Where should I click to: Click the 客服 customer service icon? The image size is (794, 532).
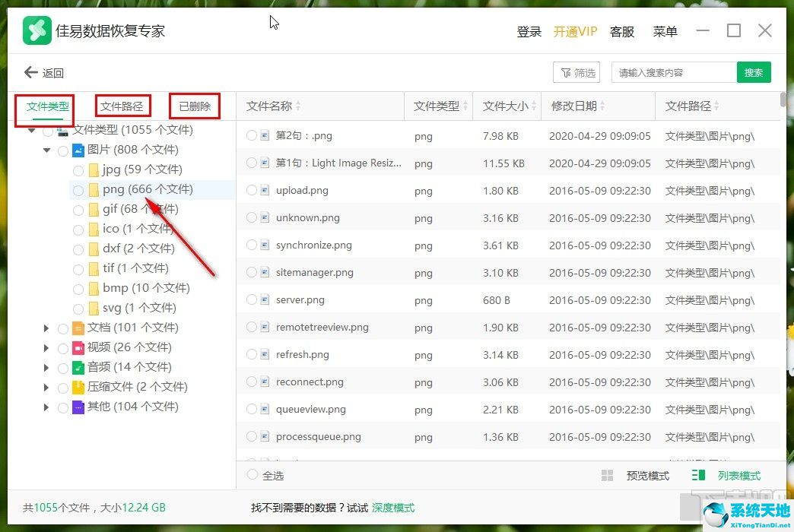click(621, 31)
